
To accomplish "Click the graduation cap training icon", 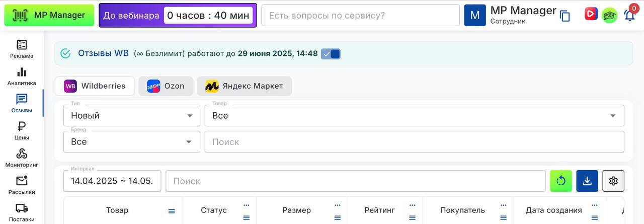I will pos(609,15).
